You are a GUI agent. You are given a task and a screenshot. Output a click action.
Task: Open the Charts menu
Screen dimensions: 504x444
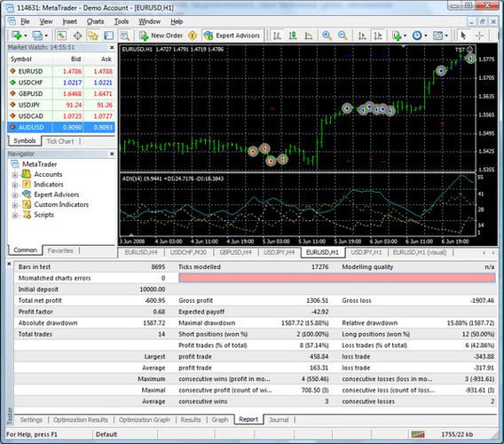[95, 21]
